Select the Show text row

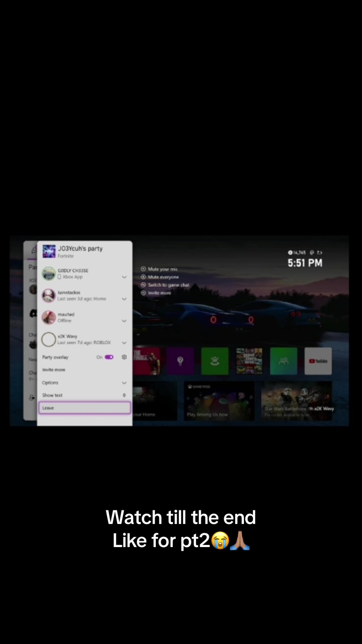tap(84, 395)
